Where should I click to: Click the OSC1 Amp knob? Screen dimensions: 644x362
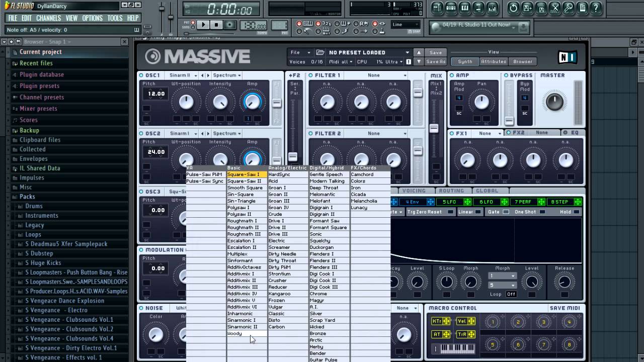click(252, 102)
